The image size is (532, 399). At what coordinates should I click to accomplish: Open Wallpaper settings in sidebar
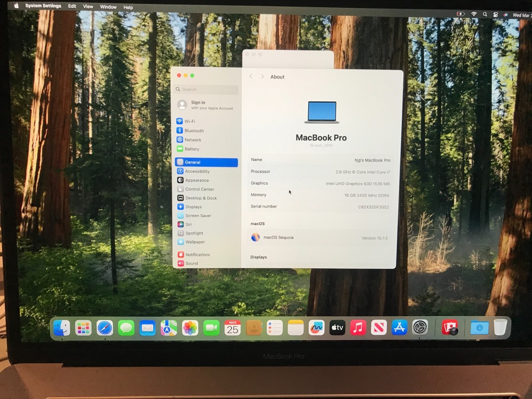(x=191, y=242)
